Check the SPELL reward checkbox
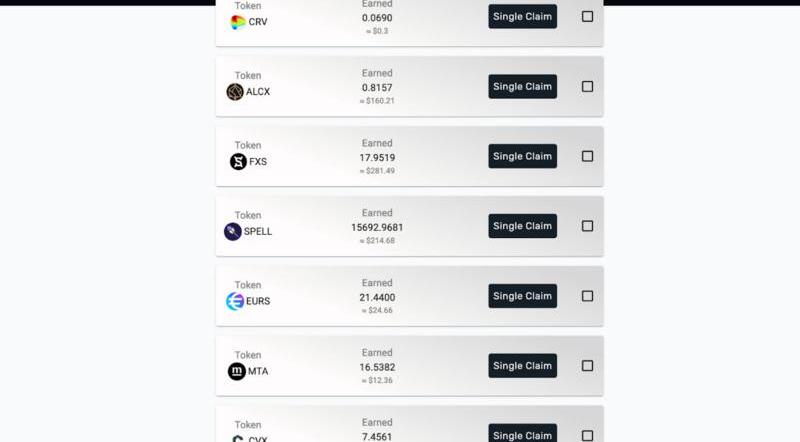Screen dimensions: 800x442 pos(587,226)
